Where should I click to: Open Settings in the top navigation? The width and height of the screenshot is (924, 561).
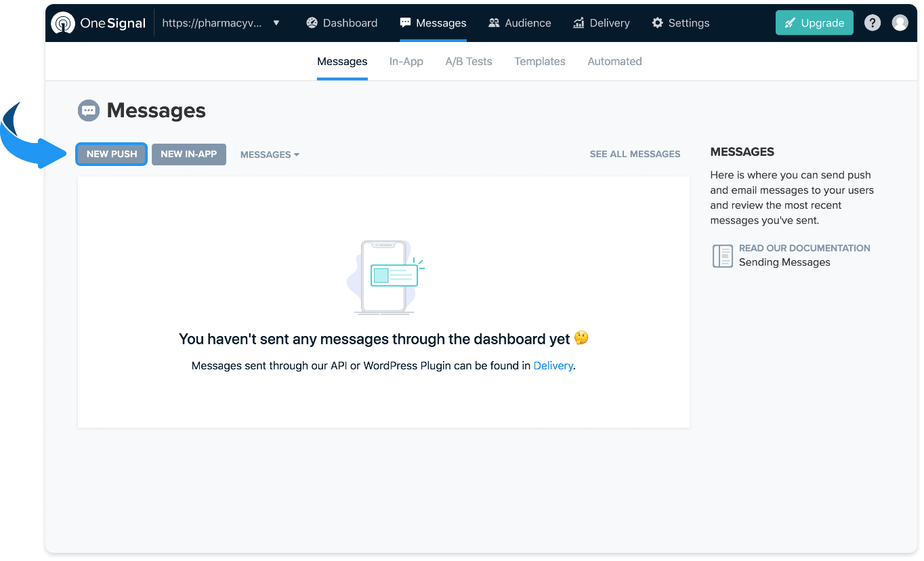(x=680, y=23)
